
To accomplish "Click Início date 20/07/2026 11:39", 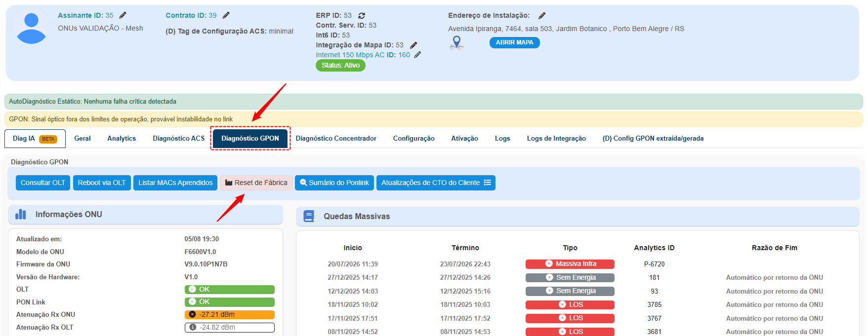I will coord(353,264).
